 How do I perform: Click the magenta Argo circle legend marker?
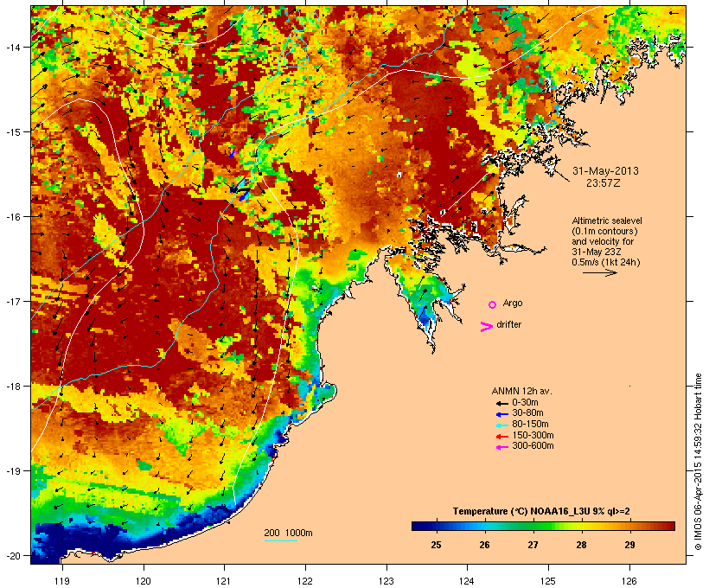click(493, 304)
